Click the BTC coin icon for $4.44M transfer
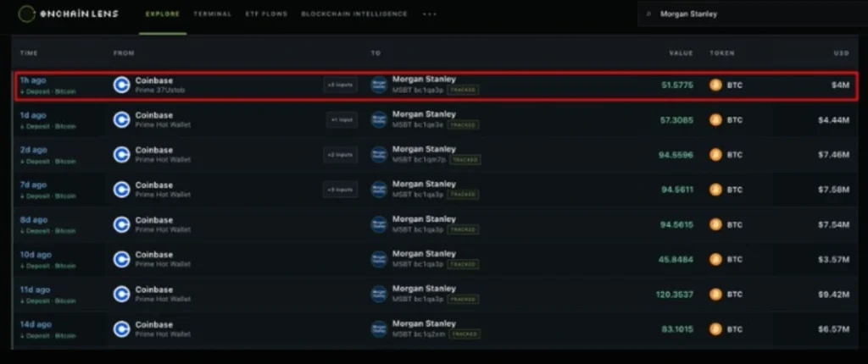Viewport: 868px width, 364px height. click(x=715, y=120)
